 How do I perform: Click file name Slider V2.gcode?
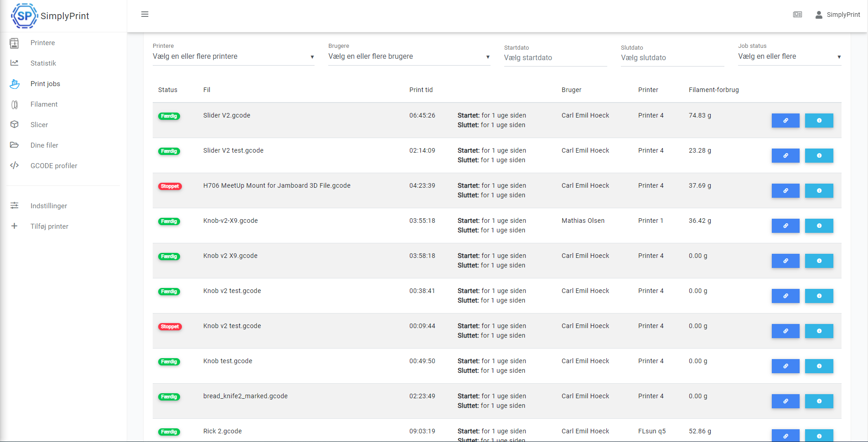click(227, 115)
